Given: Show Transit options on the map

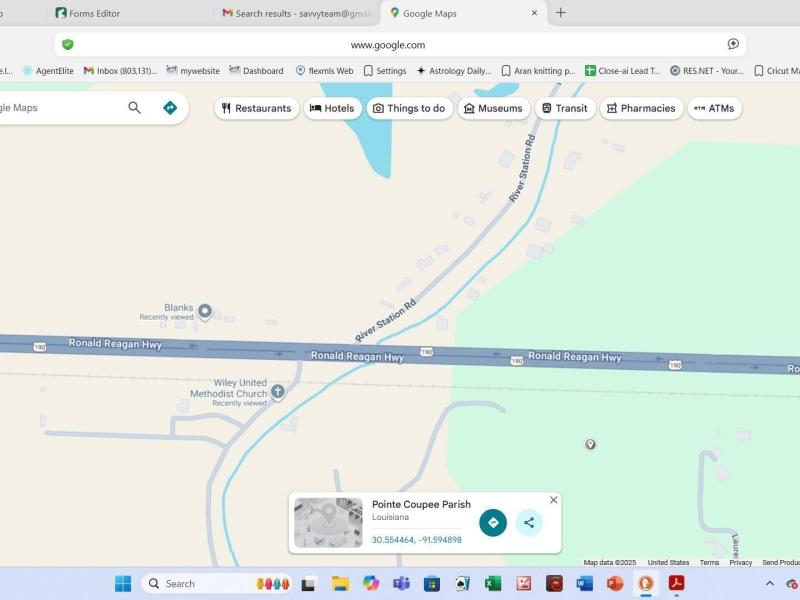Looking at the screenshot, I should point(565,108).
